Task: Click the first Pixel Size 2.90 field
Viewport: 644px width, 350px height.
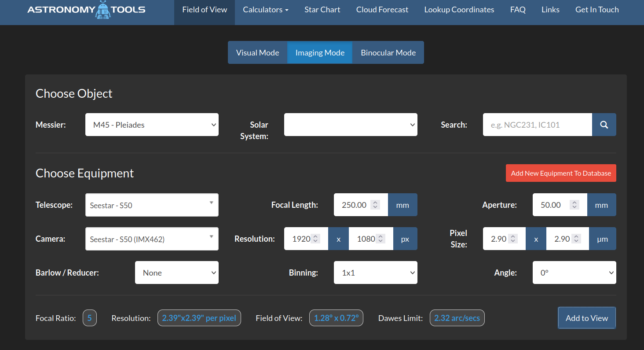Action: pos(504,239)
